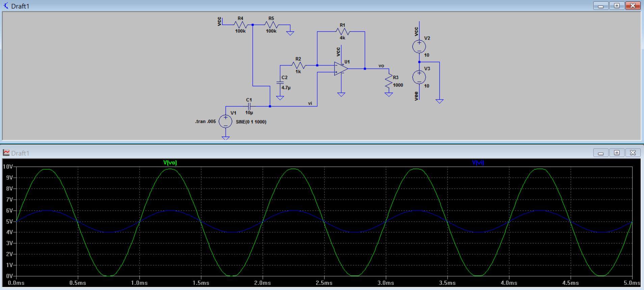
Task: Select load resistor R3 symbol
Action: pyautogui.click(x=389, y=81)
